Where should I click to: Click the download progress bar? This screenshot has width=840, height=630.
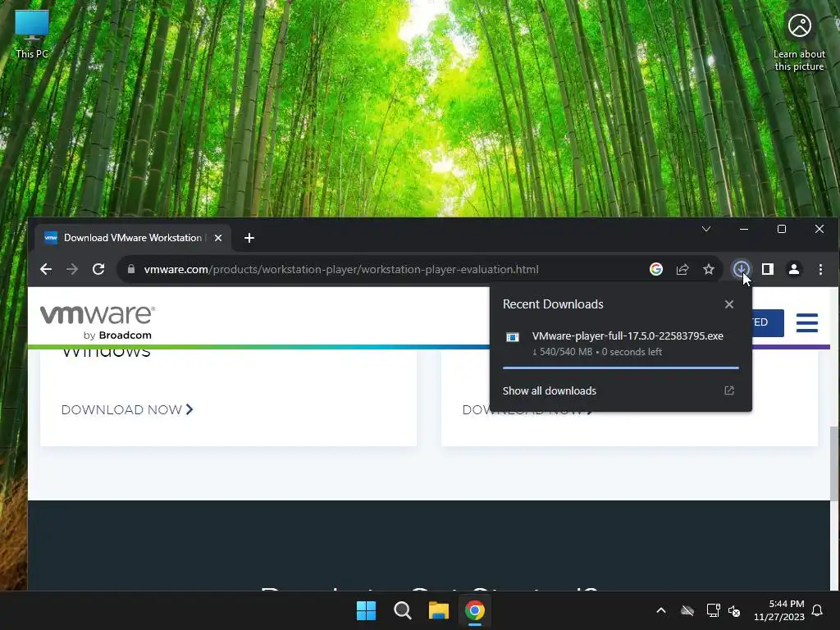tap(621, 368)
